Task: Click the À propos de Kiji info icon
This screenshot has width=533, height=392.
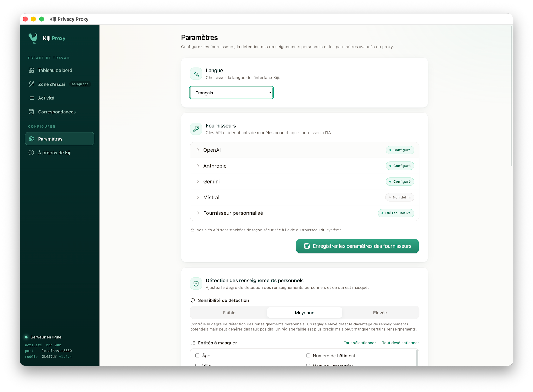Action: coord(31,153)
